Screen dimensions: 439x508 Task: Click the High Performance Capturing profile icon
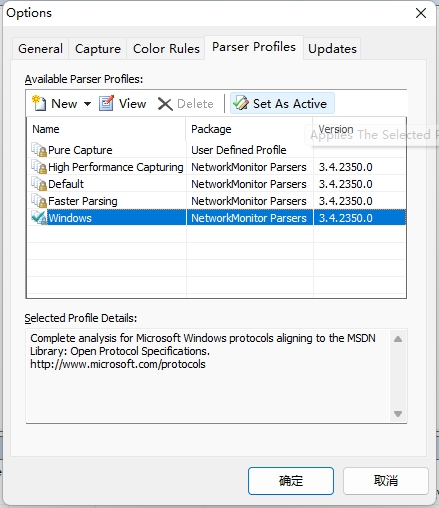pyautogui.click(x=39, y=167)
